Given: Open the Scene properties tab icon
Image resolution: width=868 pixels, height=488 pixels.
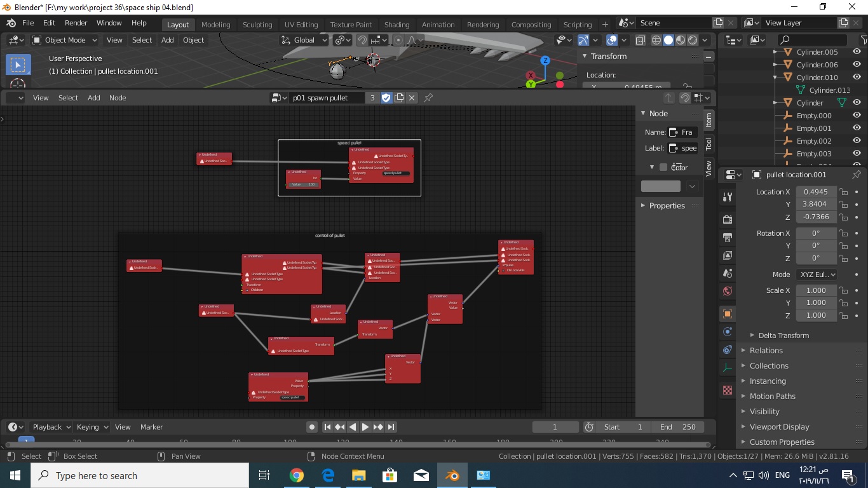Looking at the screenshot, I should point(728,273).
